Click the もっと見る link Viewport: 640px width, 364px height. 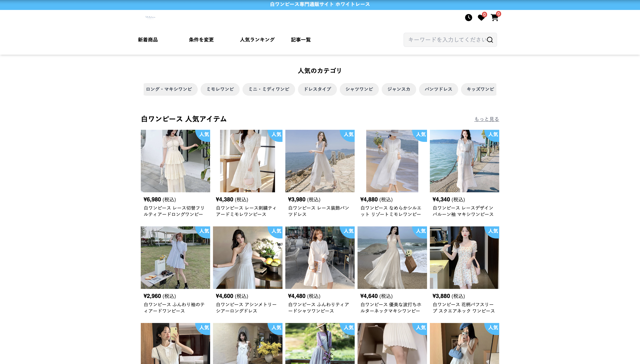486,119
